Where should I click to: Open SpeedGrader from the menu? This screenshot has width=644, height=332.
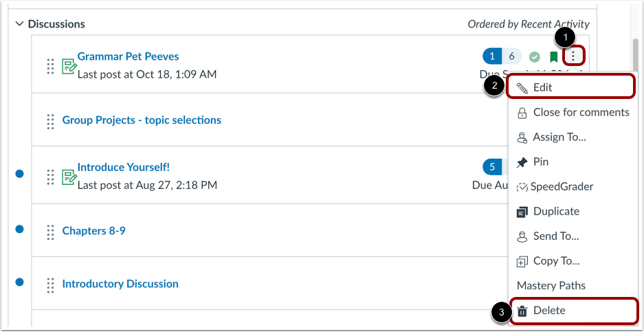[562, 186]
